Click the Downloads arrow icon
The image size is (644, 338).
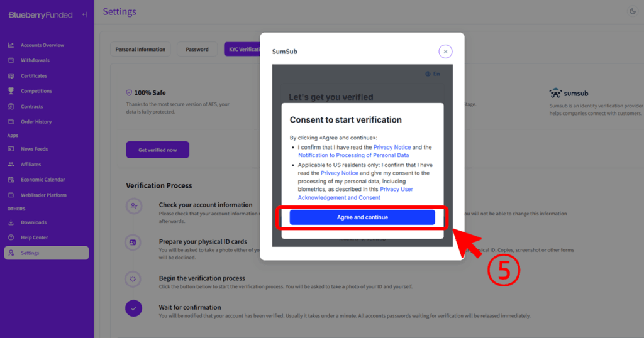point(11,222)
